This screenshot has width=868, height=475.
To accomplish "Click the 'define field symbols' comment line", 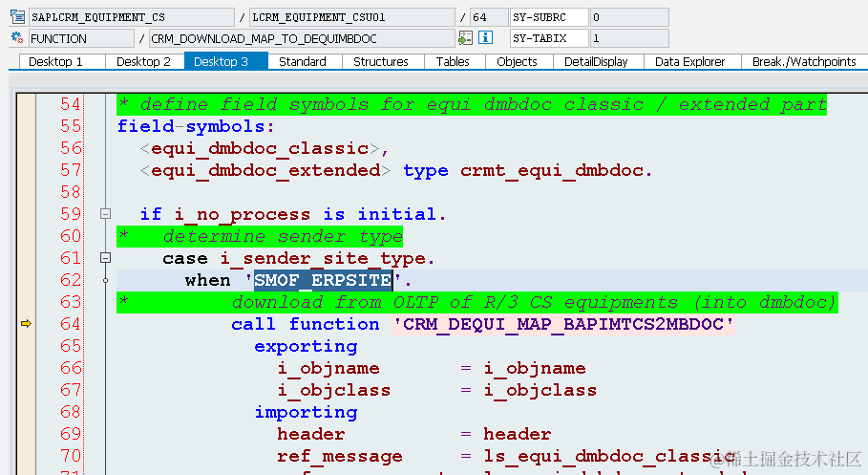I will point(472,104).
